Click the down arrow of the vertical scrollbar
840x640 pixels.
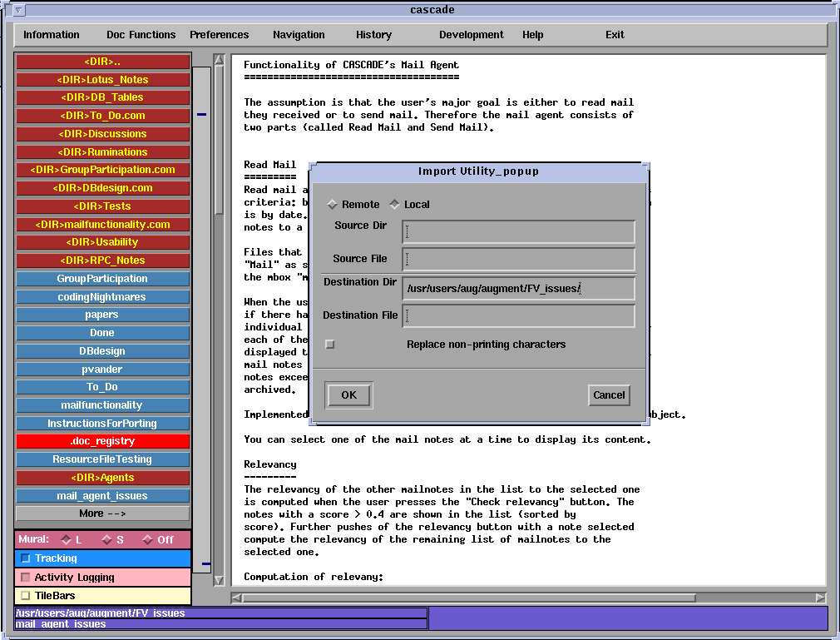click(x=219, y=580)
